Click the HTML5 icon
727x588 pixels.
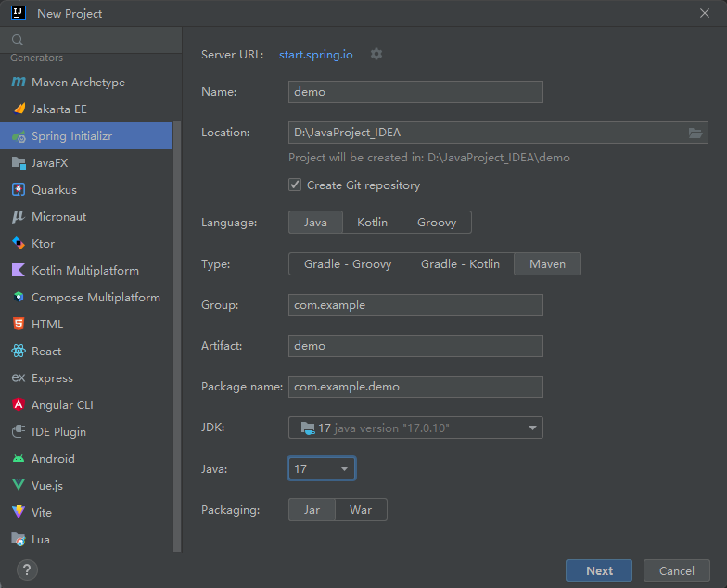19,325
